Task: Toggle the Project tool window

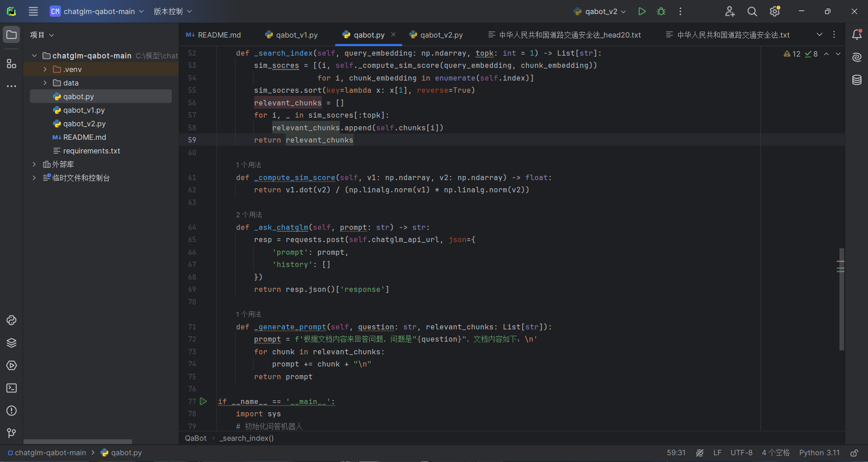Action: point(11,35)
